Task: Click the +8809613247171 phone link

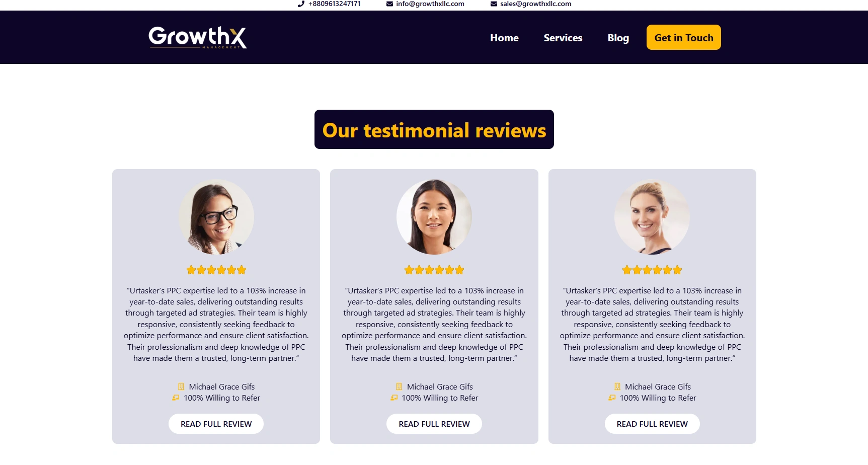Action: point(334,4)
